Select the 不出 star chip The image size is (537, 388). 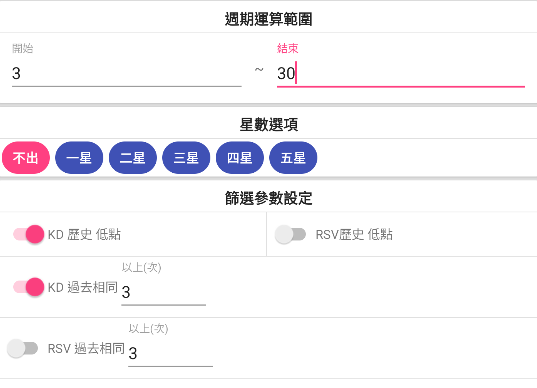[x=26, y=158]
